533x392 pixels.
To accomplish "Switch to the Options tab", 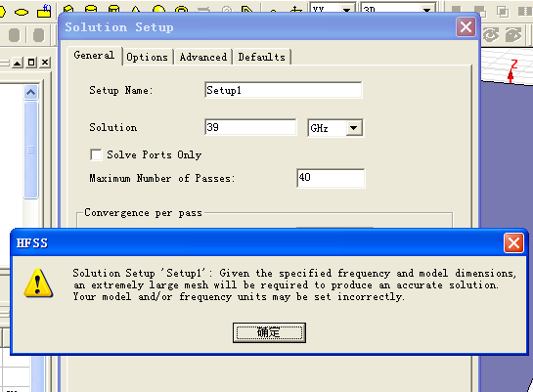I will (x=148, y=57).
